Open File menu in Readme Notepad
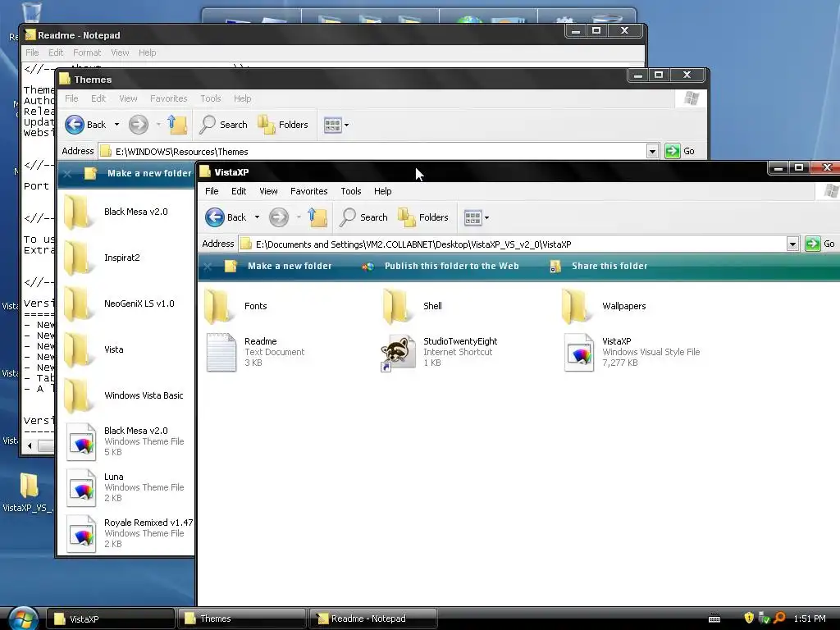The image size is (840, 630). point(32,52)
